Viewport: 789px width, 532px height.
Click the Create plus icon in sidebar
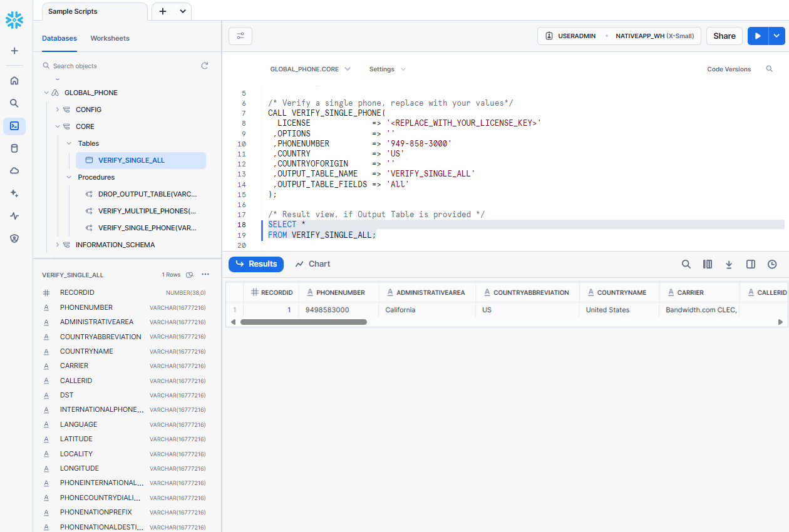[14, 51]
